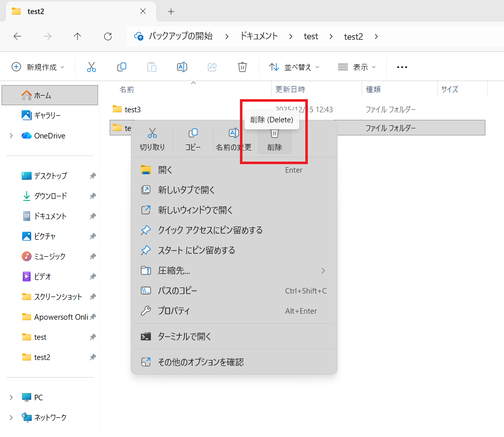Refresh the current folder view
Image resolution: width=504 pixels, height=437 pixels.
[x=108, y=36]
